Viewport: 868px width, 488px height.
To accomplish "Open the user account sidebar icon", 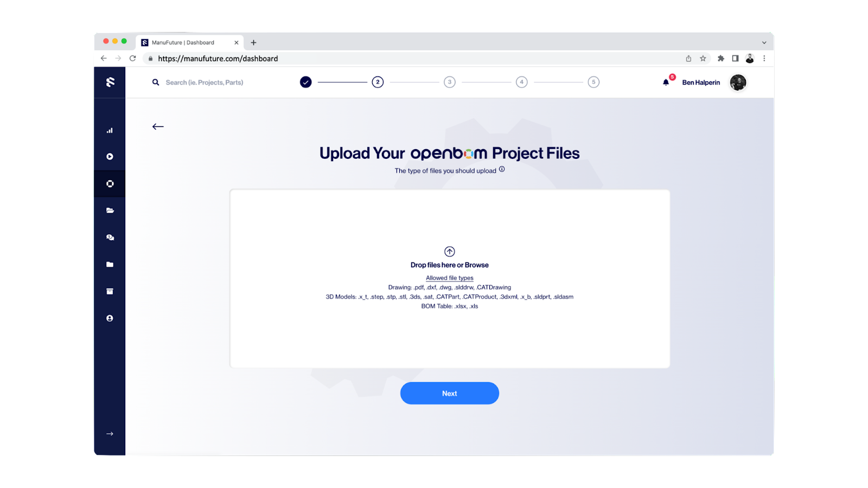I will click(110, 318).
